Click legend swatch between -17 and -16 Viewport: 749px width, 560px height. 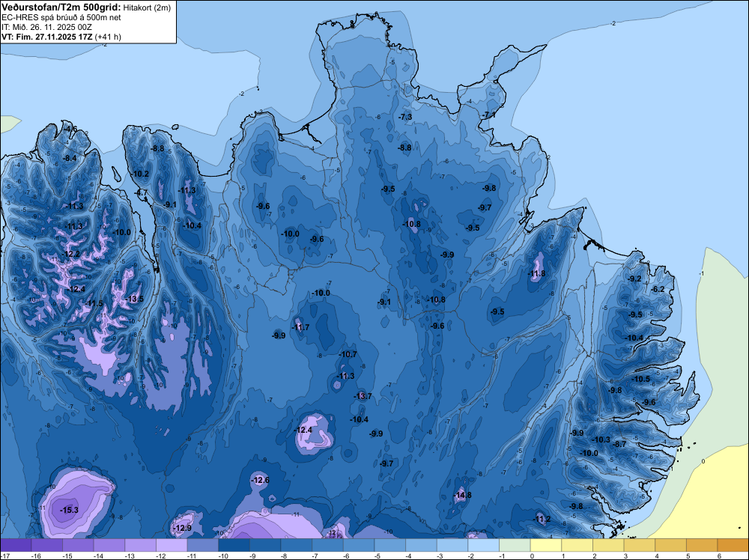click(x=16, y=545)
